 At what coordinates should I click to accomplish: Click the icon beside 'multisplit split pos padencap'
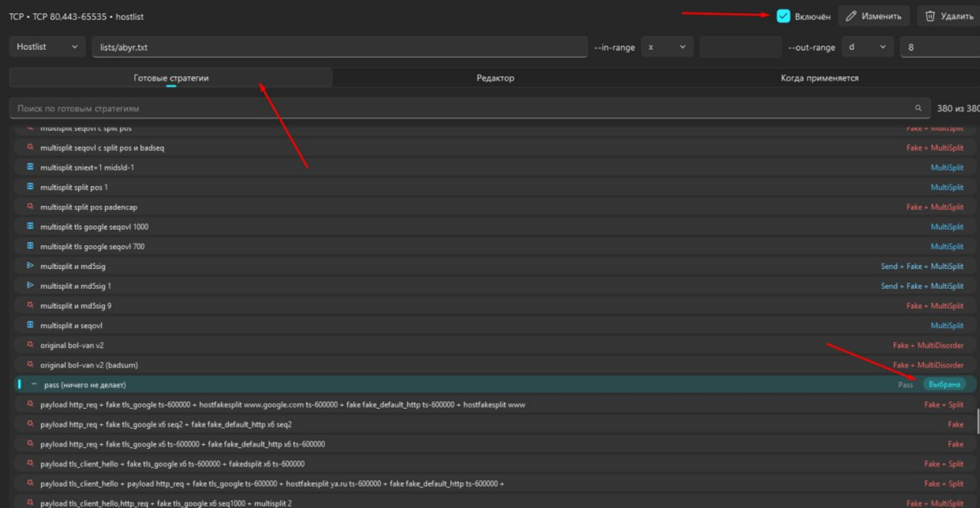[30, 206]
